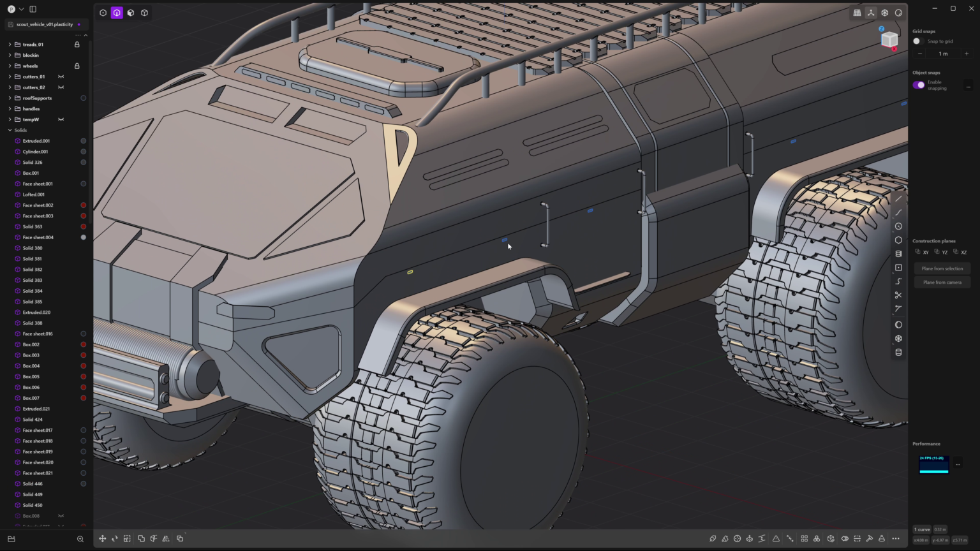The image size is (980, 551).
Task: Expand the cutters_02 group
Action: tap(10, 87)
